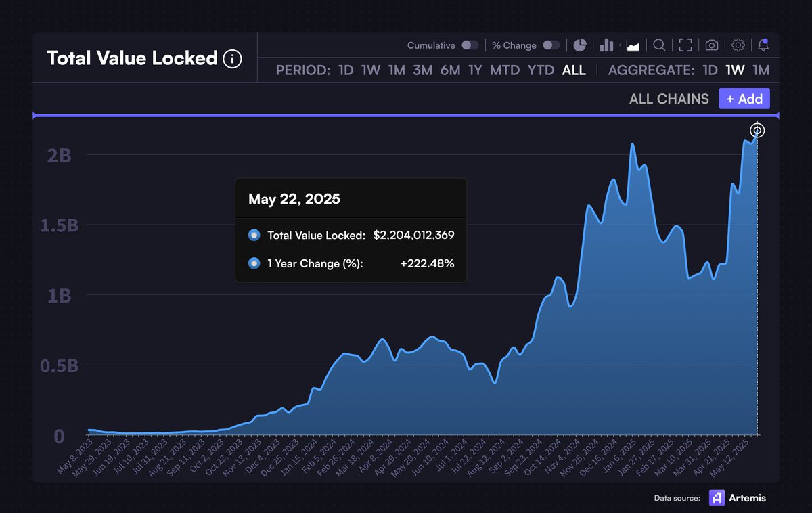Open chart settings gear icon
The height and width of the screenshot is (513, 812).
click(738, 45)
